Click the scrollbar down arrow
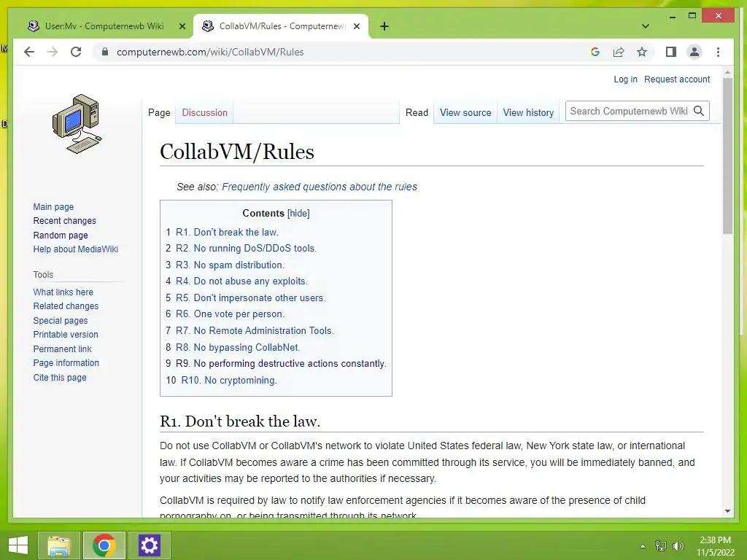The image size is (747, 560). coord(727,511)
